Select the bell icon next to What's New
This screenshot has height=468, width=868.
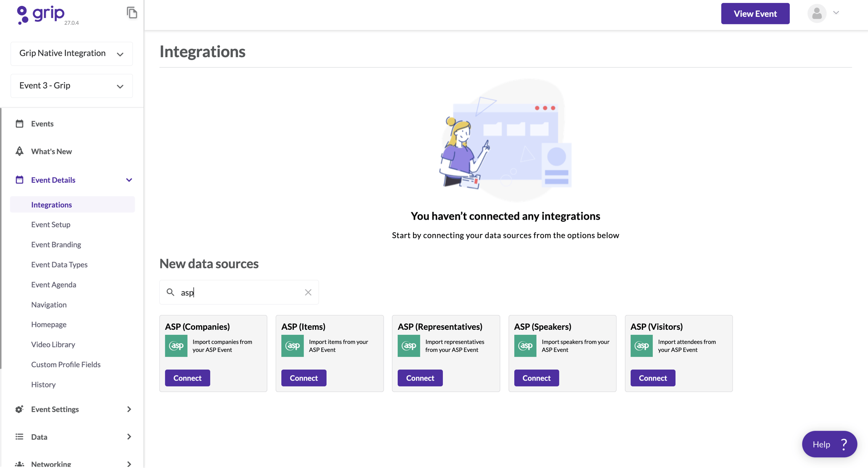click(x=20, y=151)
